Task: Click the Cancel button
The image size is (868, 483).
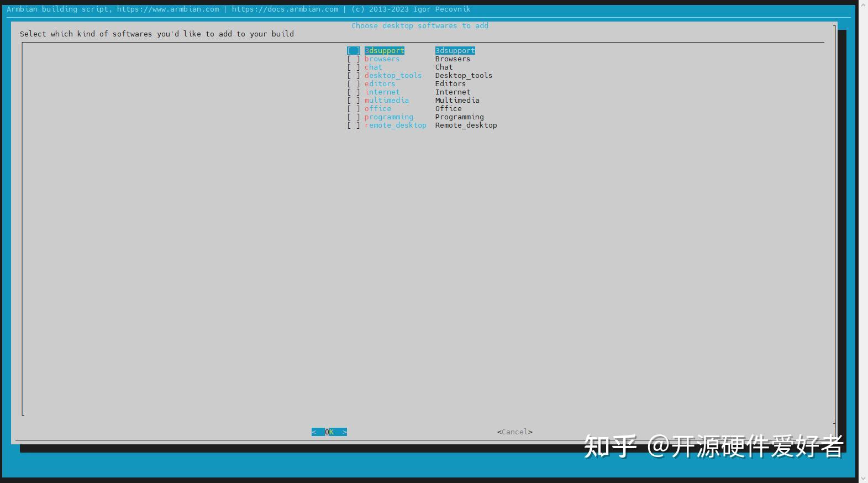Action: pyautogui.click(x=515, y=432)
